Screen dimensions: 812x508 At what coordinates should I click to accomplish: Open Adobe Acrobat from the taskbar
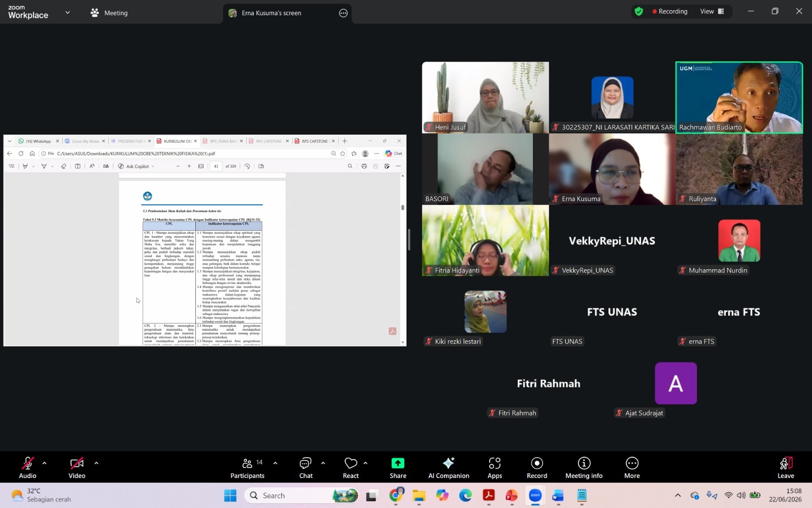point(489,495)
